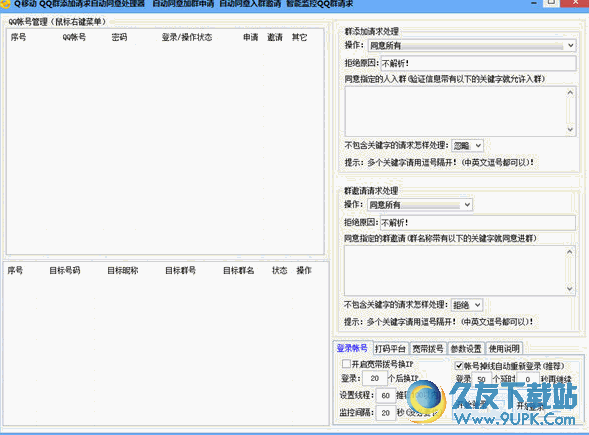The width and height of the screenshot is (589, 435).
Task: Click 目标群名 column header
Action: click(239, 270)
